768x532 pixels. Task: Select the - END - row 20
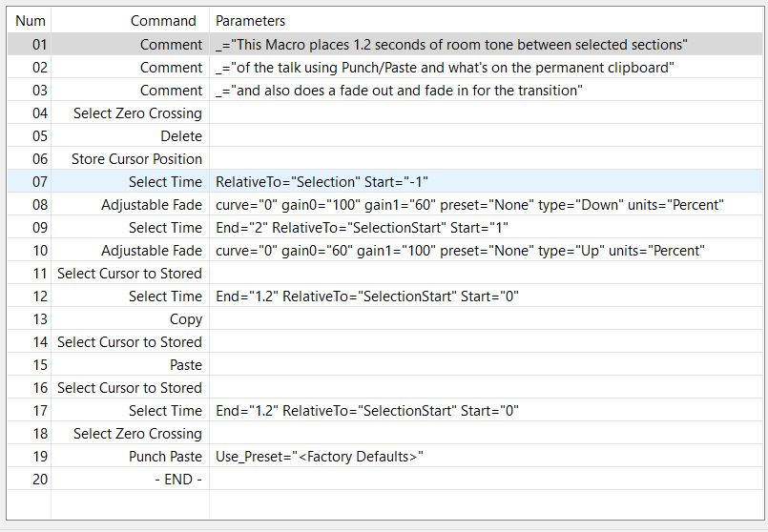pyautogui.click(x=385, y=480)
